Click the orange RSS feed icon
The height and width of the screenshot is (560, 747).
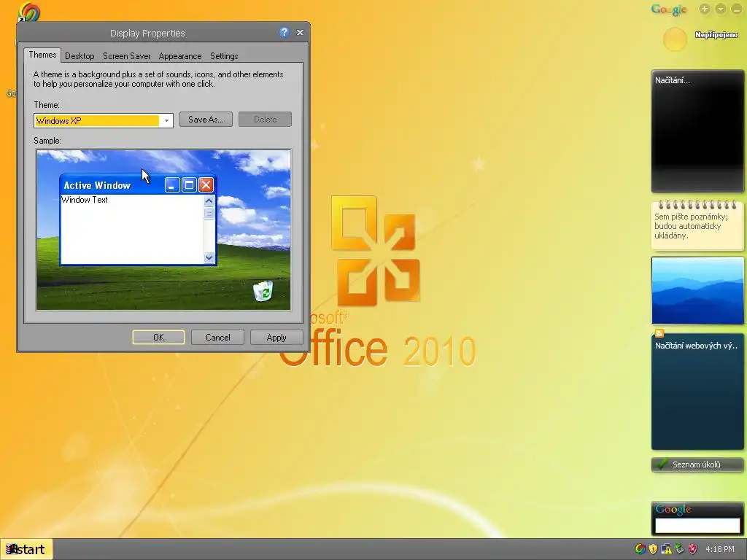point(659,332)
